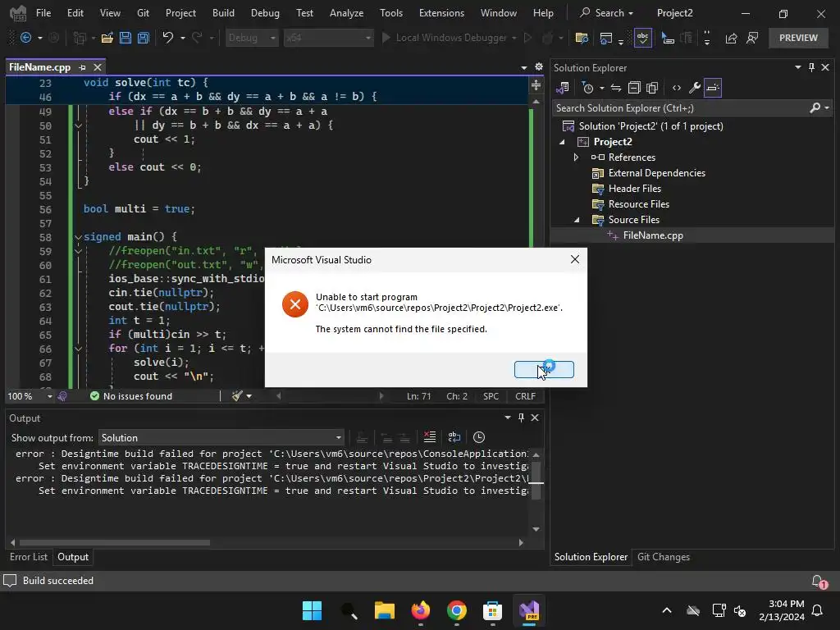Click Properties wrench icon in Solution Explorer
840x630 pixels.
[694, 88]
